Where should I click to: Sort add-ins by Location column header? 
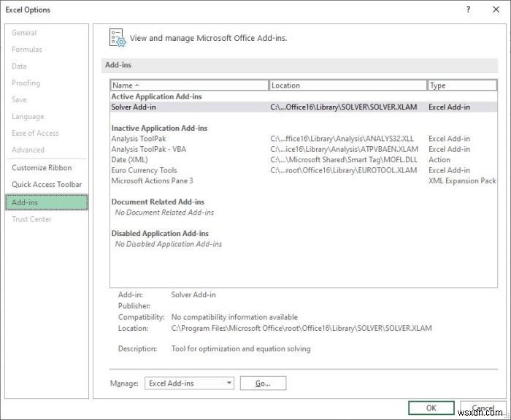tap(347, 85)
